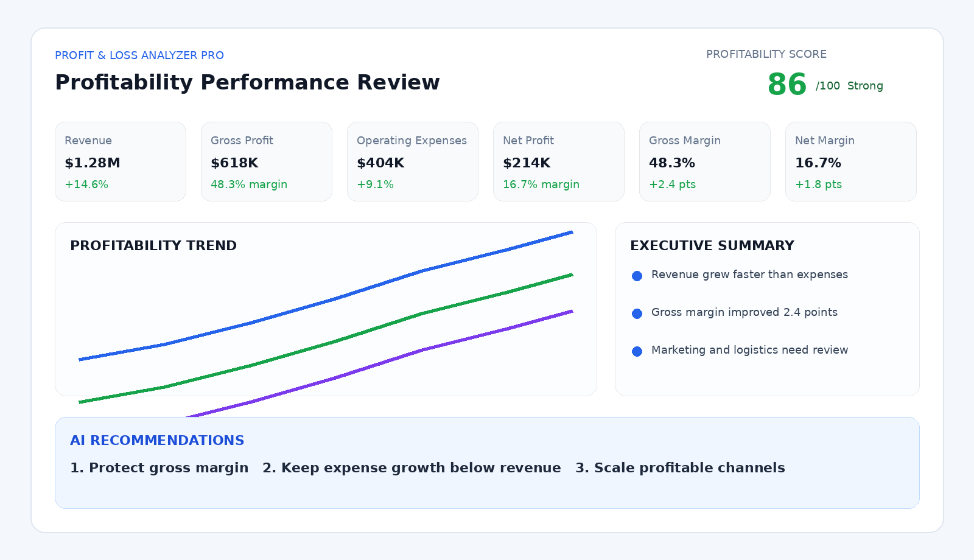The width and height of the screenshot is (974, 560).
Task: Select '3. Scale profitable channels' recommendation
Action: tap(680, 468)
